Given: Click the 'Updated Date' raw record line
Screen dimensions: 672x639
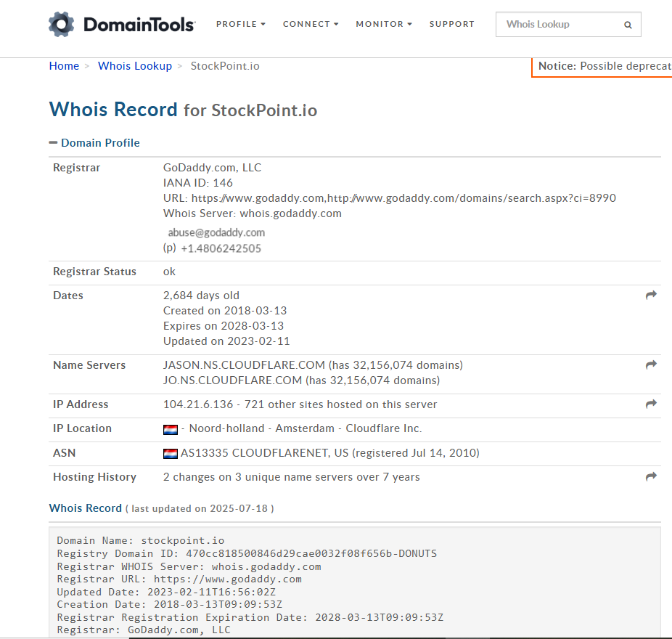Looking at the screenshot, I should click(166, 593).
